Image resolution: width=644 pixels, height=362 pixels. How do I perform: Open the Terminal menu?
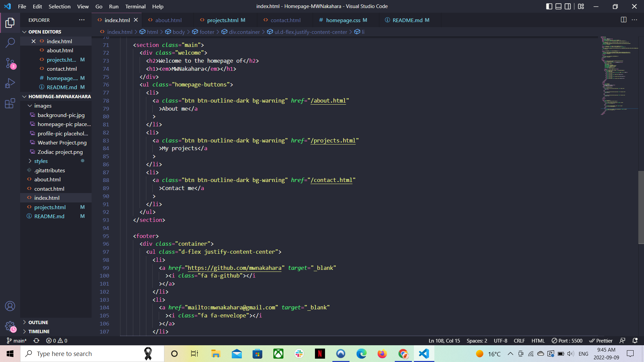point(135,6)
